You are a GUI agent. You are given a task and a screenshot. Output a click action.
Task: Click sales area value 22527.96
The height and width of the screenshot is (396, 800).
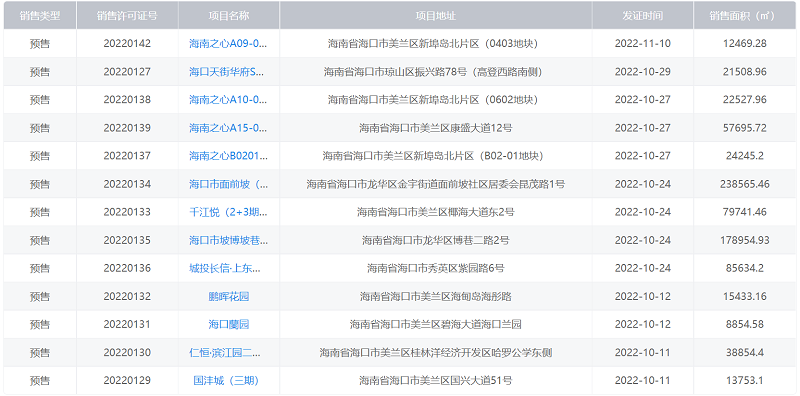tap(744, 100)
